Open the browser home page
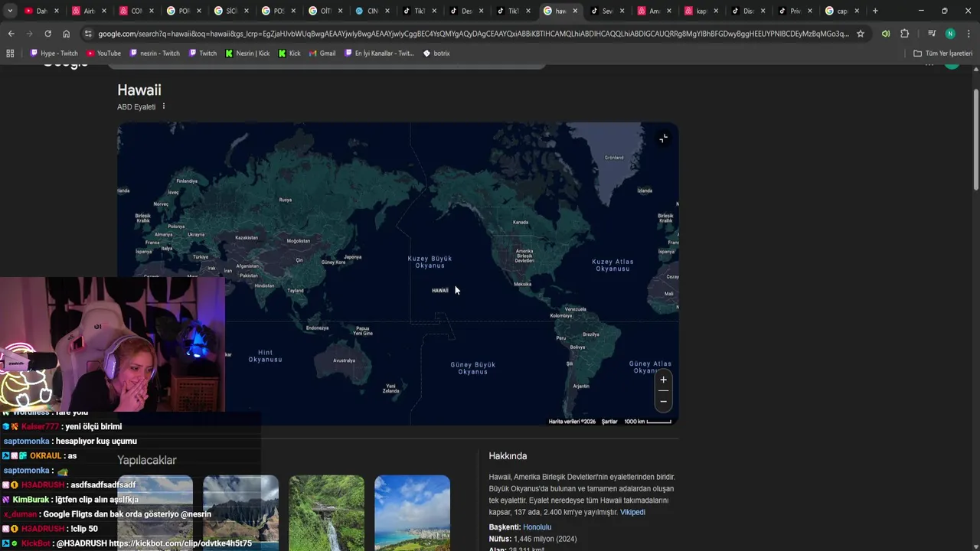The width and height of the screenshot is (980, 551). (x=66, y=34)
